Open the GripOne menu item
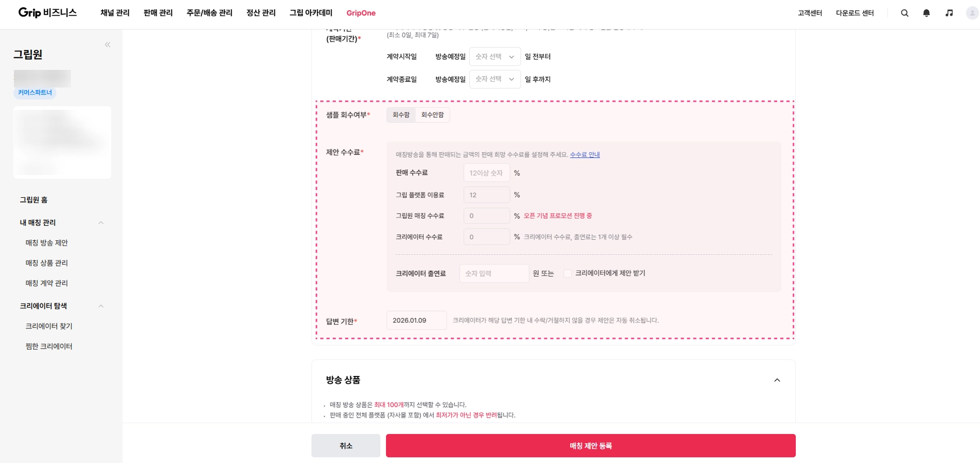980x463 pixels. (x=361, y=13)
